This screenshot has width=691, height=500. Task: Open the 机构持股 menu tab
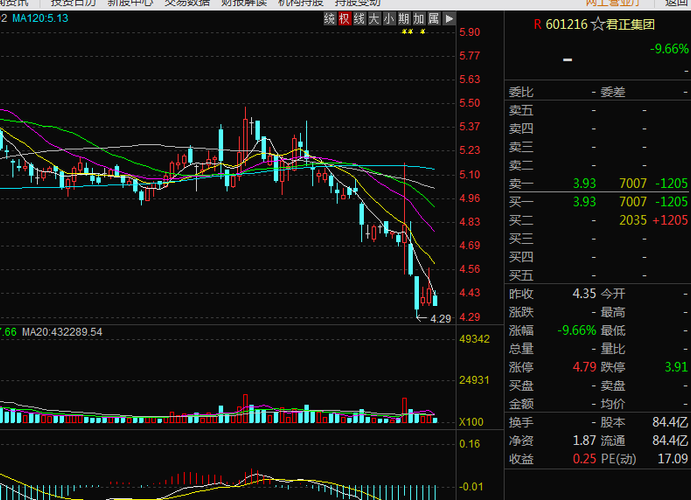pyautogui.click(x=301, y=3)
